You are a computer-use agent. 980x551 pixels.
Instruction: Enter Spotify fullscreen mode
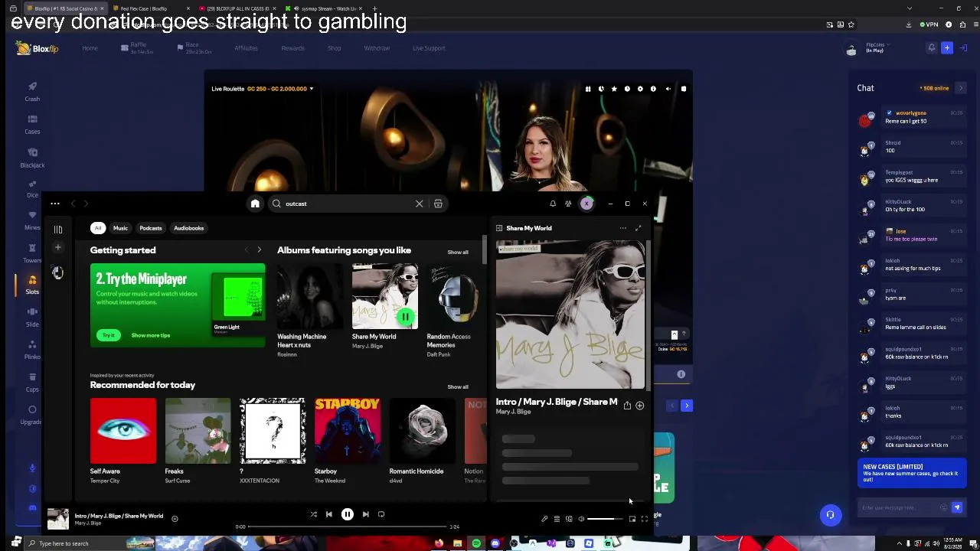(x=645, y=519)
